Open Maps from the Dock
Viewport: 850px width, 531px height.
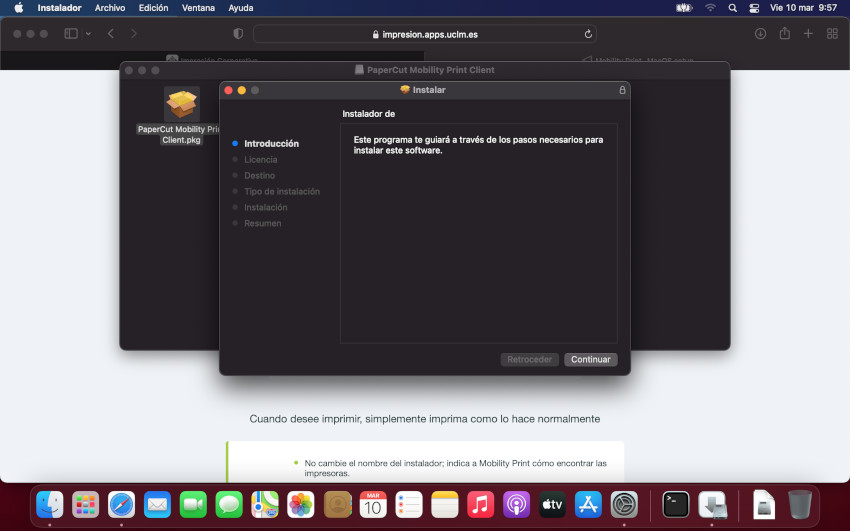click(265, 504)
